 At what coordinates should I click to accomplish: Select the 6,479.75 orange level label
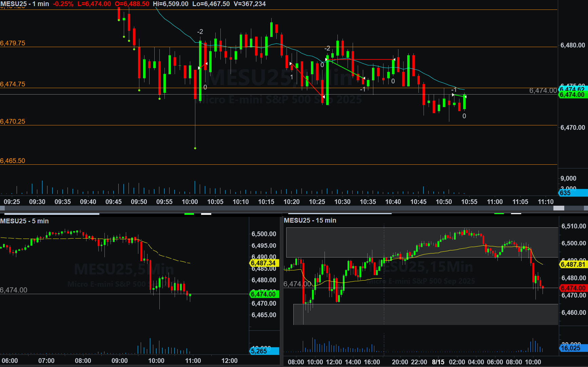[x=13, y=43]
